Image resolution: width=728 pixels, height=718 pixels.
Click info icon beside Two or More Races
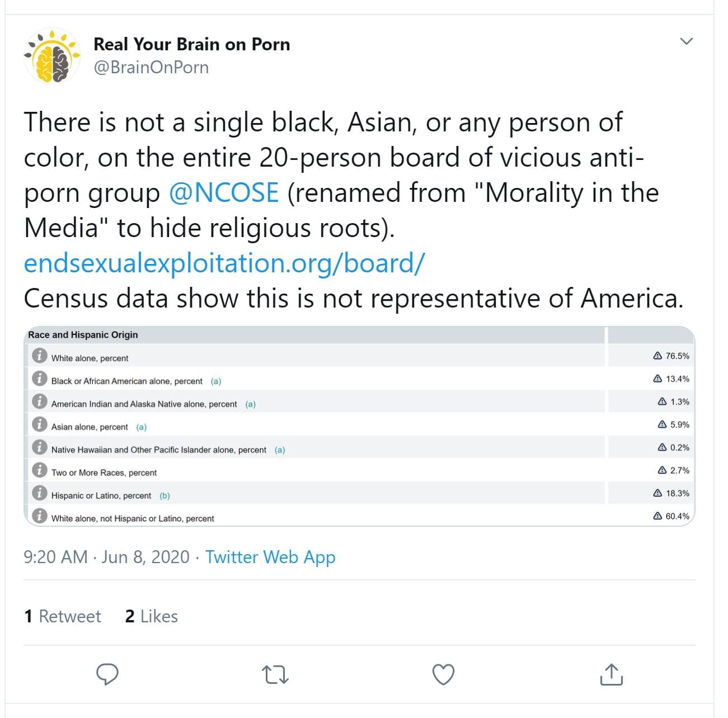coord(39,470)
